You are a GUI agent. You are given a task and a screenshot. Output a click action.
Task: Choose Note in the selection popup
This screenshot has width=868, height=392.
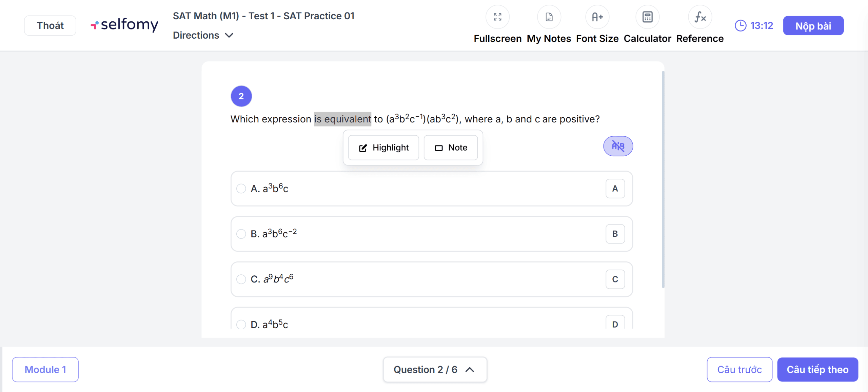click(451, 148)
